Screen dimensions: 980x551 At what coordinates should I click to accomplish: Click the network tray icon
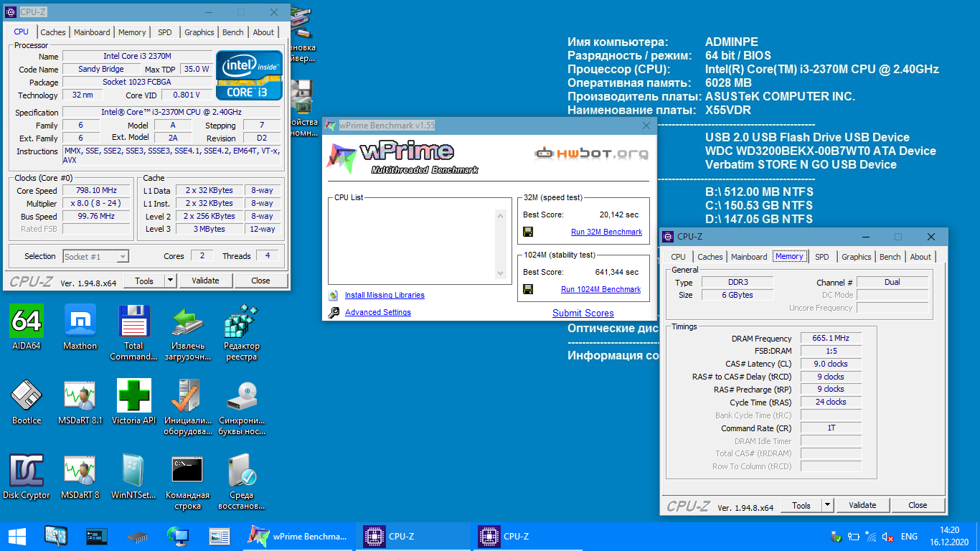(871, 537)
